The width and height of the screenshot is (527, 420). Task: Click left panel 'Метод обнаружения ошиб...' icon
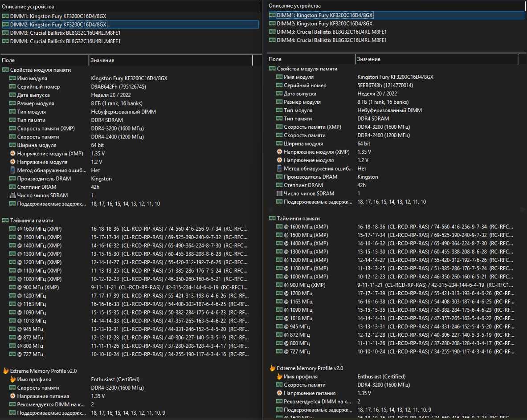pos(13,170)
